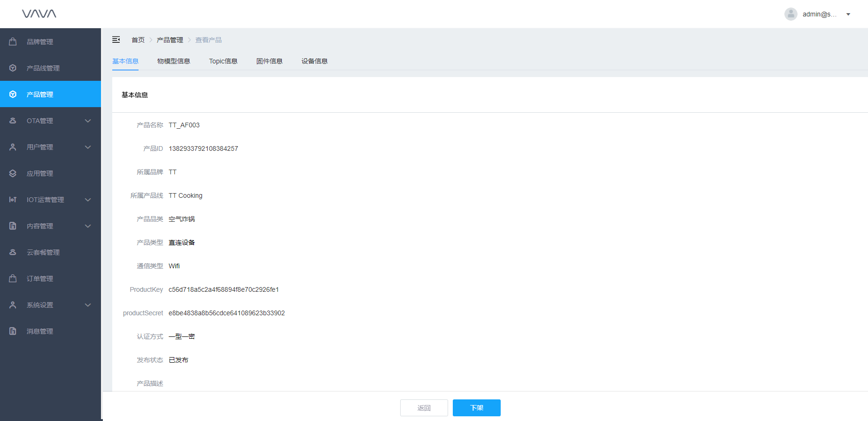The image size is (868, 421).
Task: Expand the OTA管理 submenu chevron
Action: pos(88,121)
